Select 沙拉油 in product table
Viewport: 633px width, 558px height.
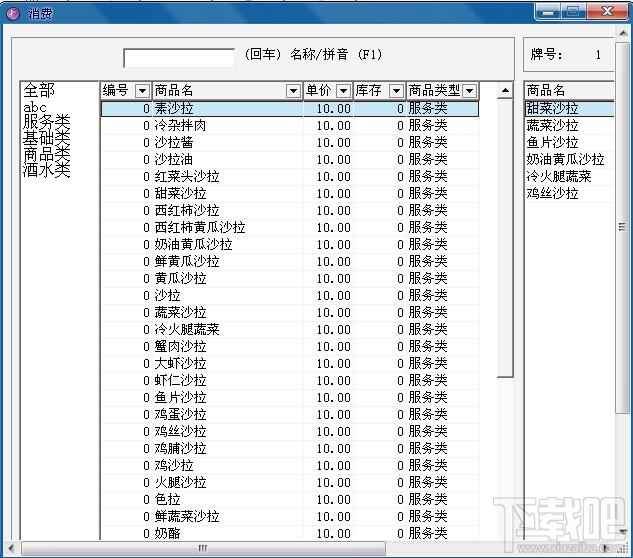point(289,159)
